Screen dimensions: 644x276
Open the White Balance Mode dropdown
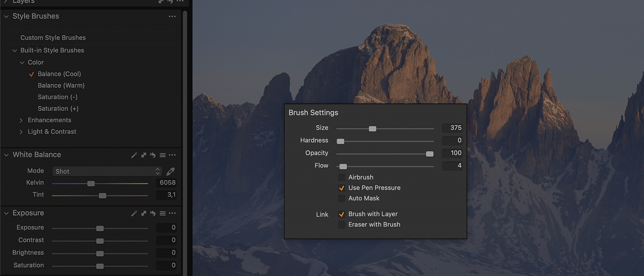(x=107, y=172)
